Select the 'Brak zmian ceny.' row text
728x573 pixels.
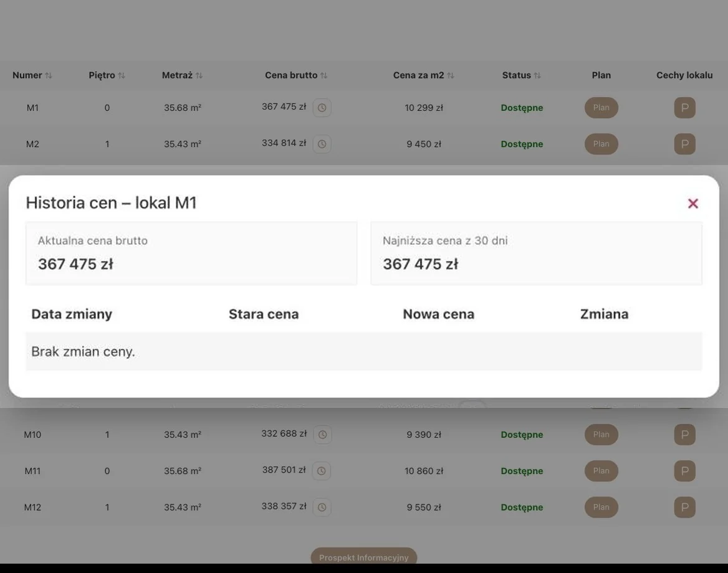point(83,352)
